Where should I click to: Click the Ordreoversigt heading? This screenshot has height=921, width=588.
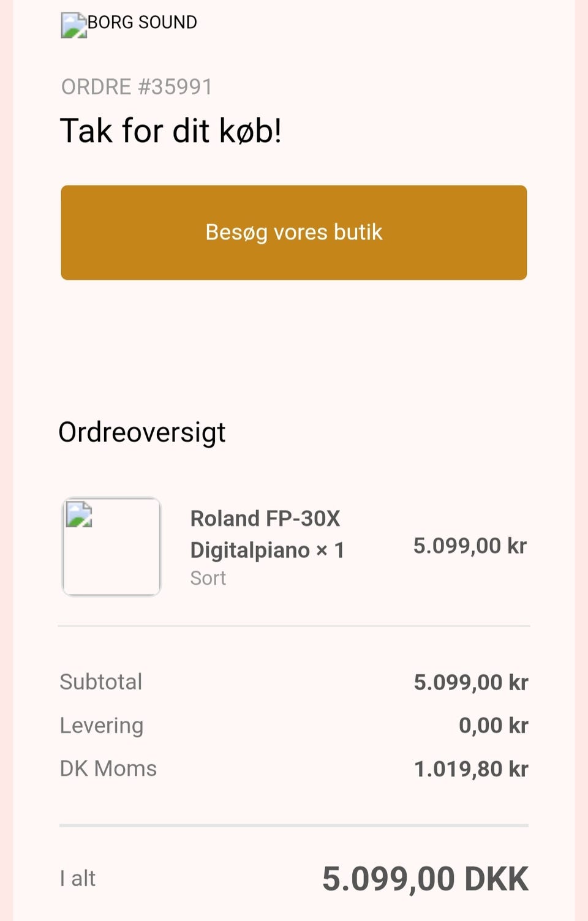tap(142, 432)
